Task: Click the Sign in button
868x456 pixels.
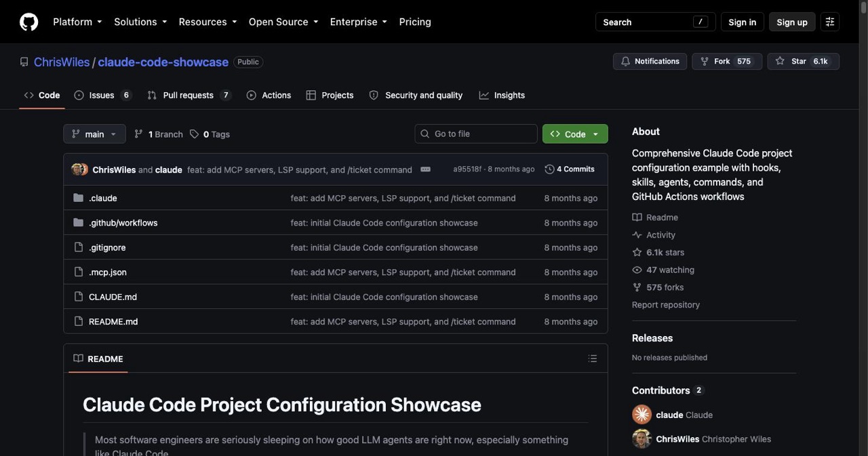Action: [742, 22]
